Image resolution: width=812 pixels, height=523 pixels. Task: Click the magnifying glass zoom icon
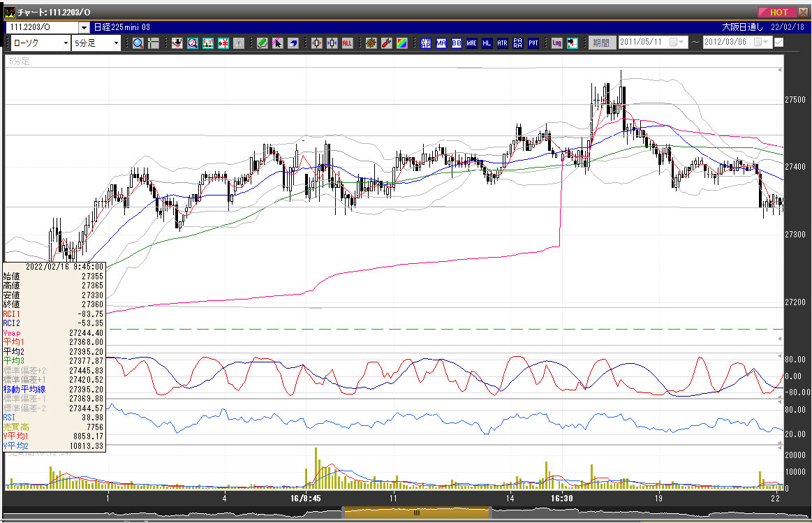pyautogui.click(x=138, y=43)
